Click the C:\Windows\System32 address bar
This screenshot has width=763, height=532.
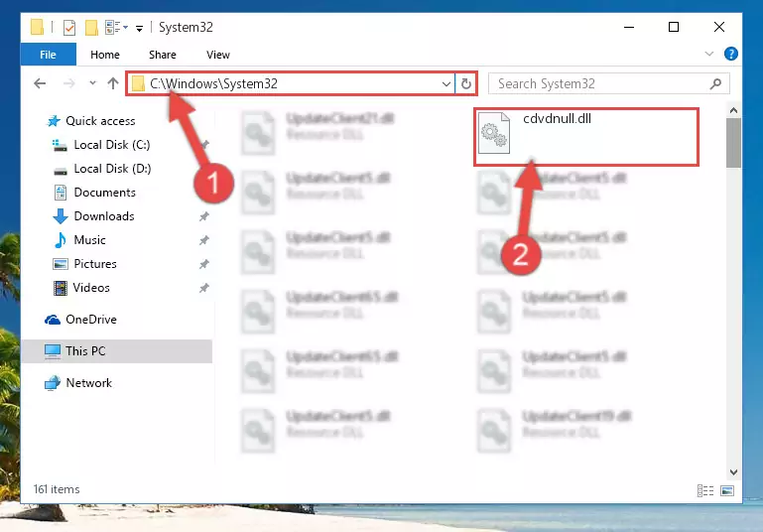291,83
